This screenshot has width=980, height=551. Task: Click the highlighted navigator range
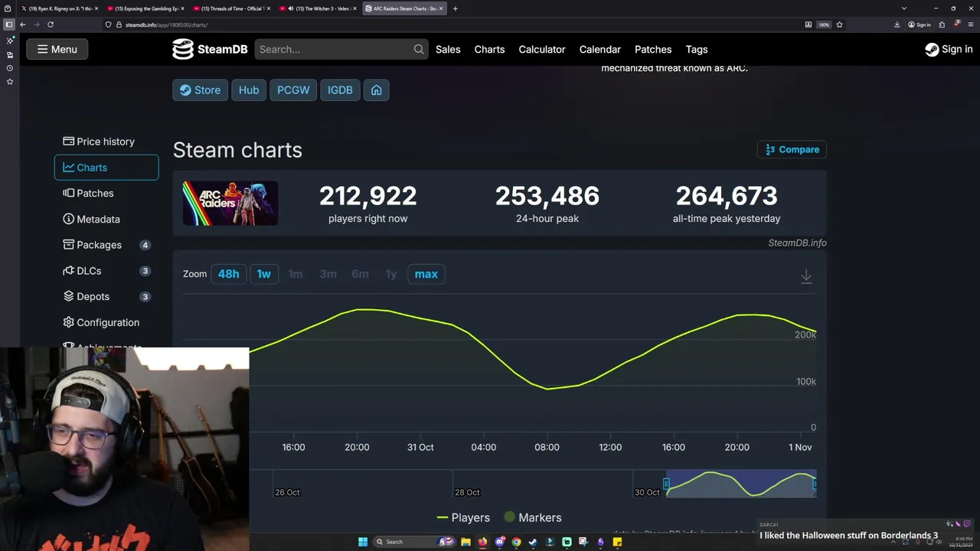point(740,484)
